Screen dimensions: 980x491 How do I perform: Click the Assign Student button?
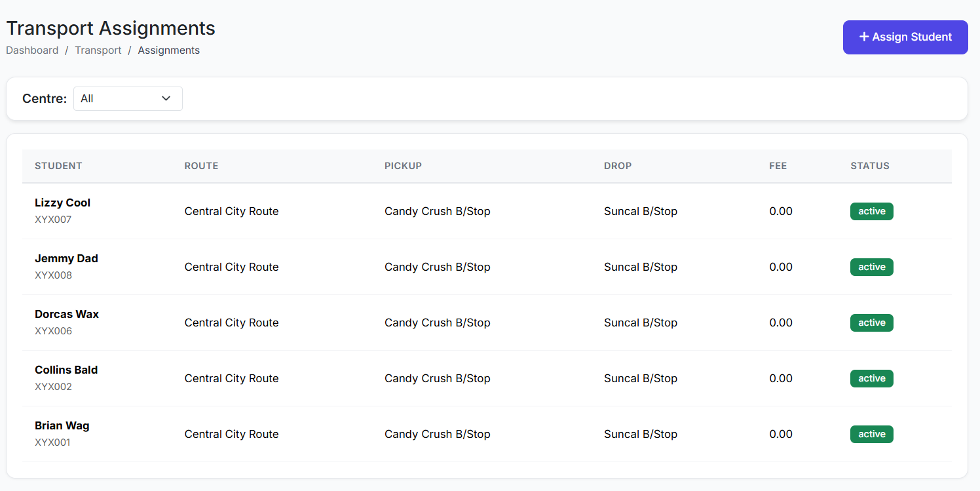tap(905, 37)
